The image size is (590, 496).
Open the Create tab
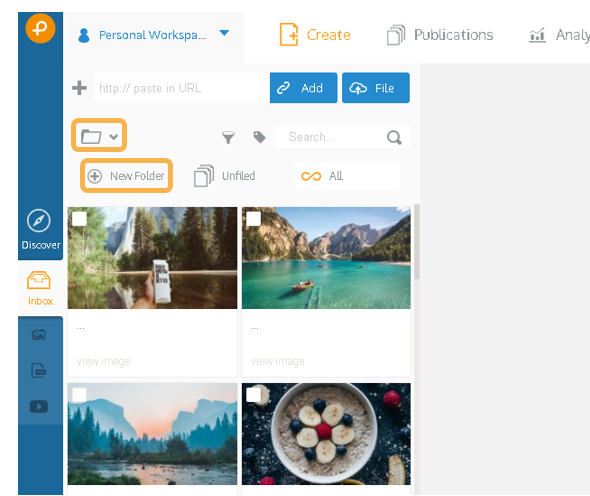(x=315, y=35)
